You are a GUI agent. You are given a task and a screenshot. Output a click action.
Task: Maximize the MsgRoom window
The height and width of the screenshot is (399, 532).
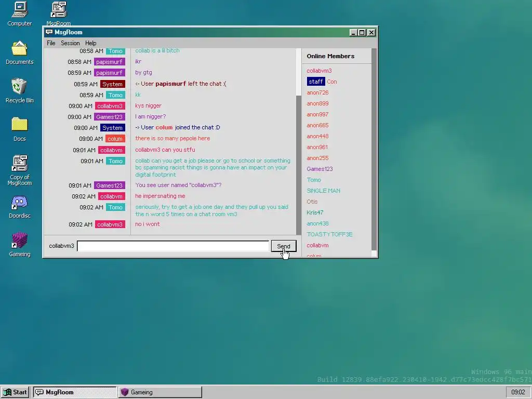(x=362, y=33)
